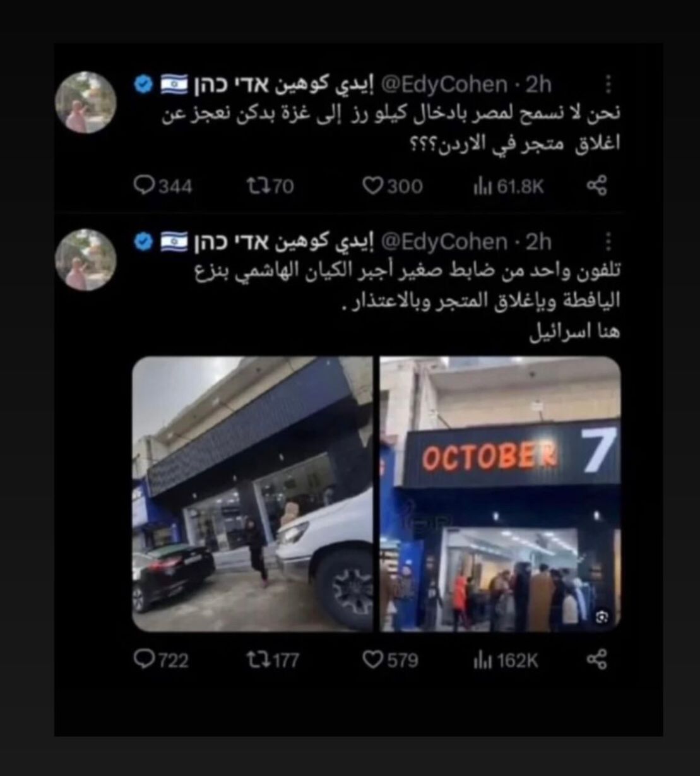
Task: Retweet the second tweet with 177 retweets
Action: [x=272, y=660]
